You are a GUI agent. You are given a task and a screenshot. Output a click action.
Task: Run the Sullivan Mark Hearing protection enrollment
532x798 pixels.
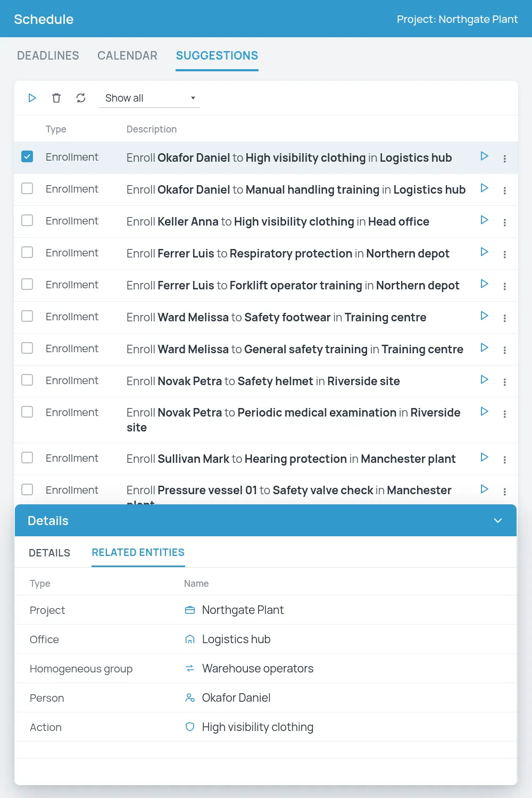pyautogui.click(x=484, y=457)
